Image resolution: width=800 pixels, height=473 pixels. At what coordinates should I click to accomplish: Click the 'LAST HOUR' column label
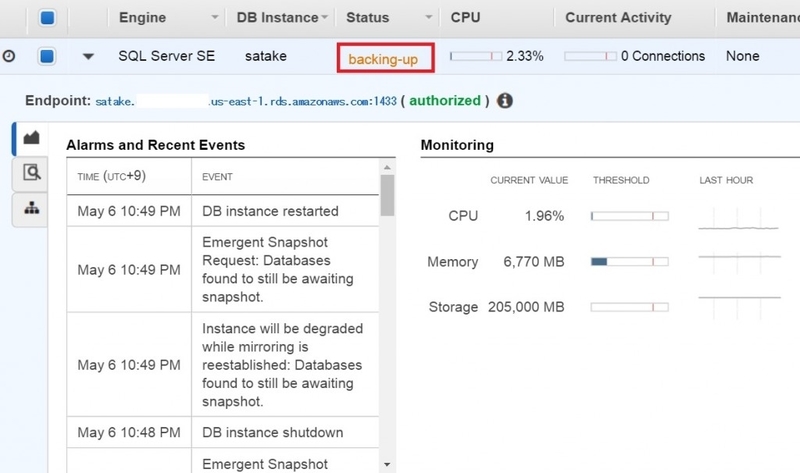tap(726, 180)
